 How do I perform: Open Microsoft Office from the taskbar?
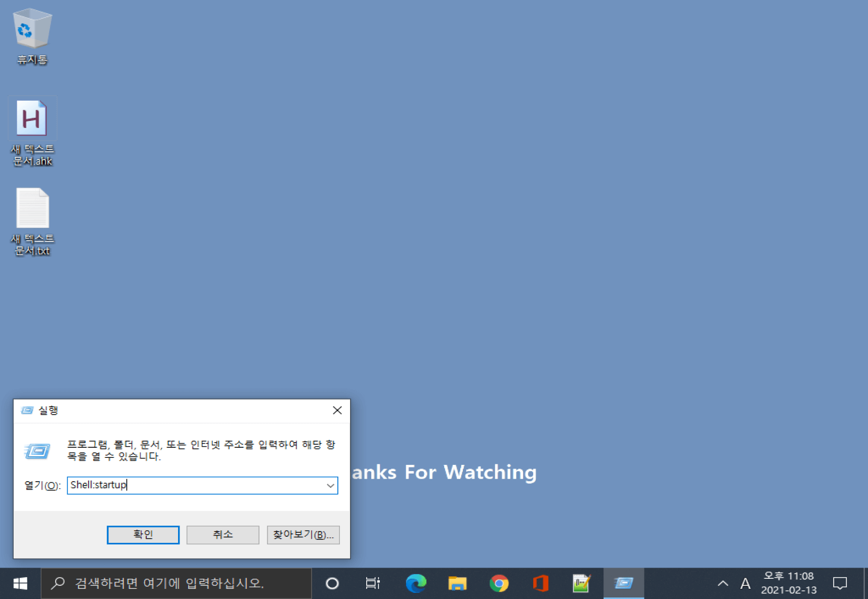click(540, 583)
